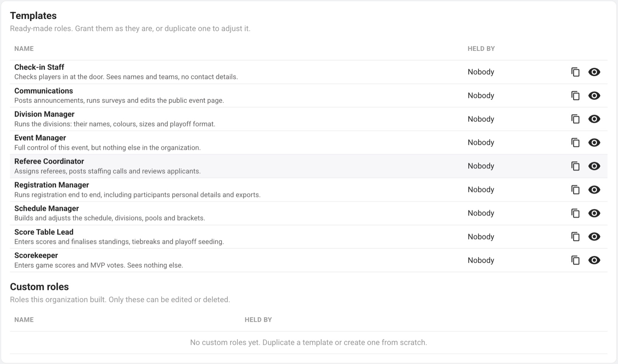
Task: Click the description 'Full control of this event'
Action: click(x=108, y=148)
